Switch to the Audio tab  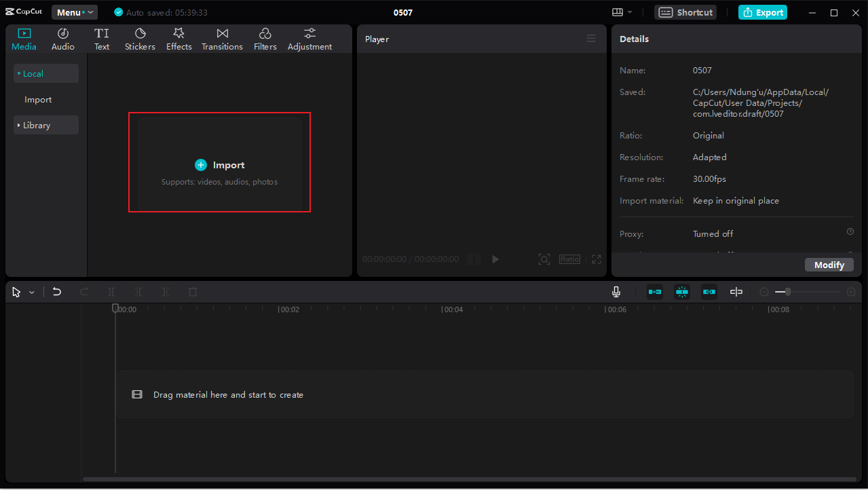[63, 39]
